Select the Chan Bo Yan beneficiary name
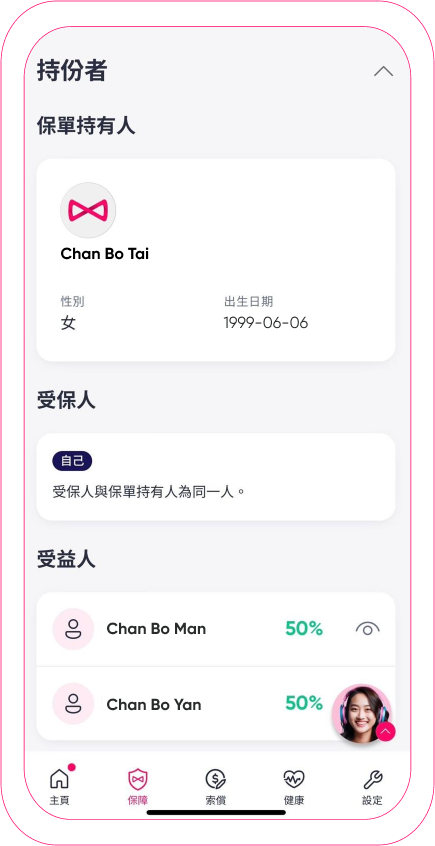Image resolution: width=435 pixels, height=846 pixels. pos(154,705)
